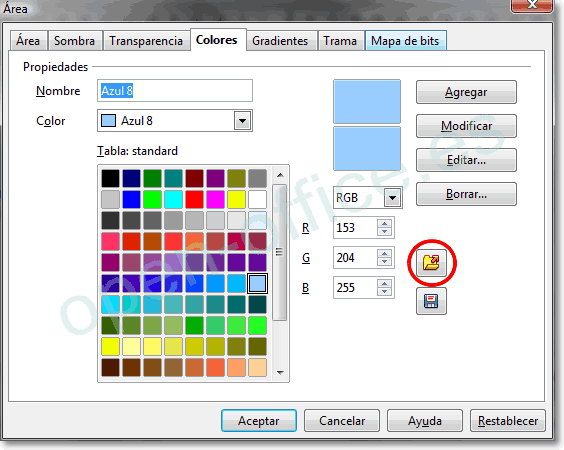564x450 pixels.
Task: Pick the cyan swatch in second row
Action: (x=173, y=199)
